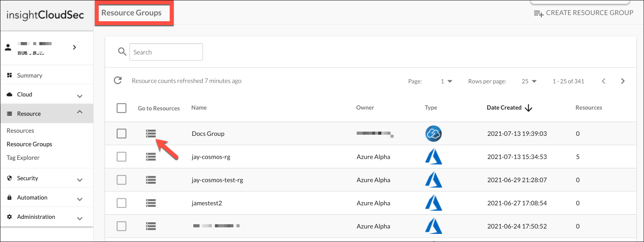The height and width of the screenshot is (242, 644).
Task: Open resources for Docs Group
Action: coord(151,134)
